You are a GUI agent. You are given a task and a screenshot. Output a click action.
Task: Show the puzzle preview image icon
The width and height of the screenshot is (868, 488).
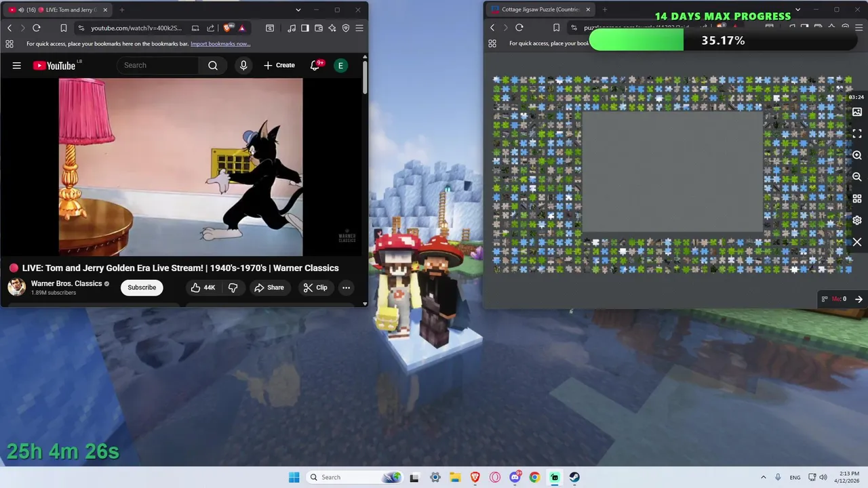[x=857, y=112]
